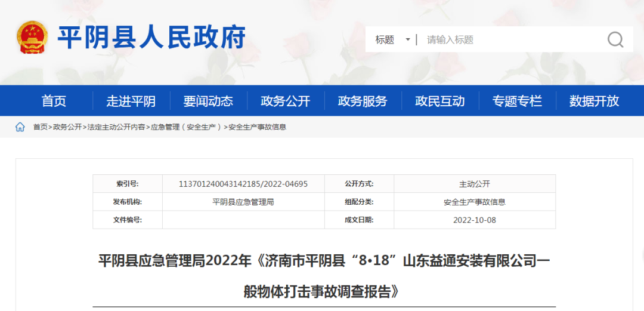Screen dimensions: 644x311
Task: Click the home icon in breadcrumb
Action: coord(20,127)
